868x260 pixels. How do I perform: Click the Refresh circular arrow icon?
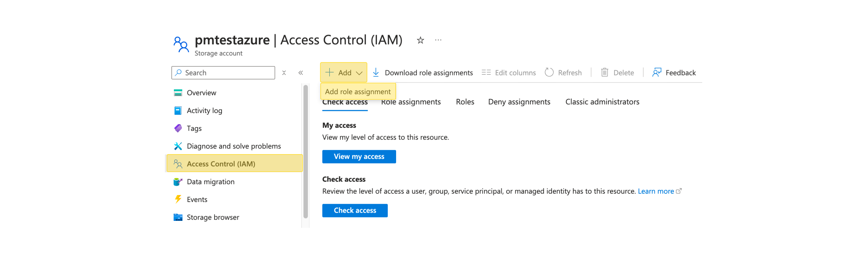coord(549,72)
